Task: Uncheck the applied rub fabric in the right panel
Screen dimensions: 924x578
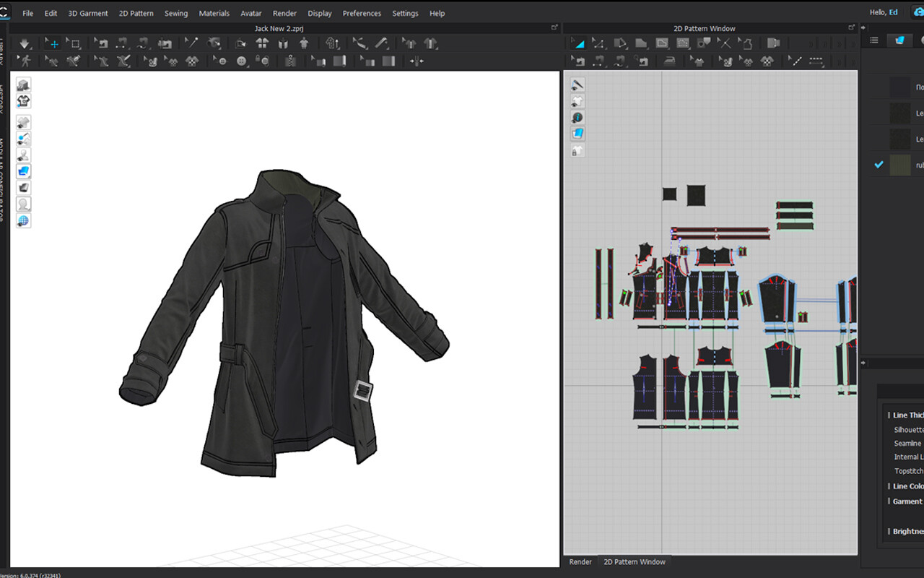Action: pyautogui.click(x=879, y=165)
